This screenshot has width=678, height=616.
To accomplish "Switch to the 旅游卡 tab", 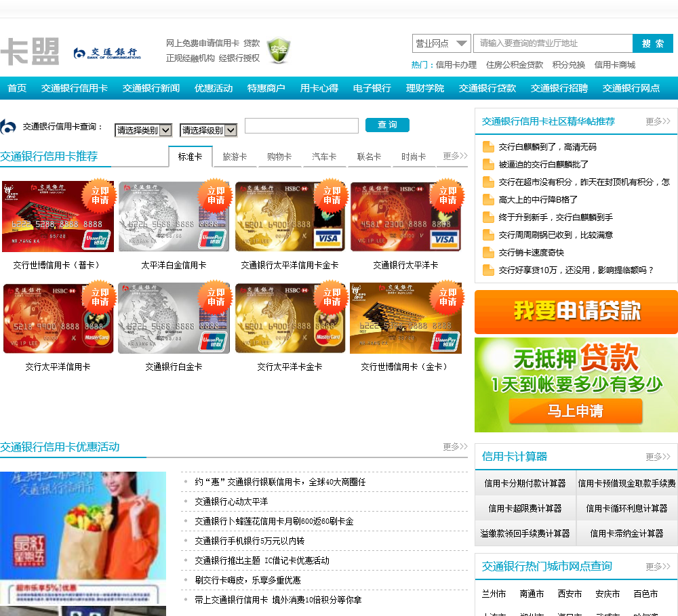I will click(235, 157).
